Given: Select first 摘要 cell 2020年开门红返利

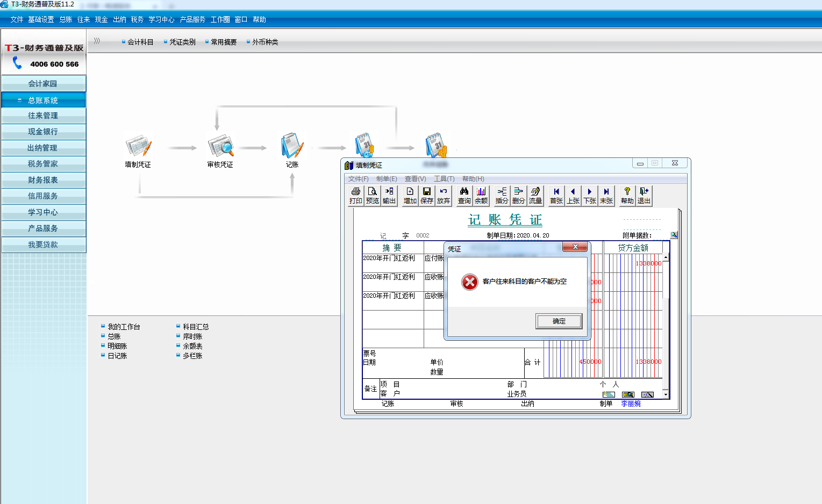Looking at the screenshot, I should pos(393,263).
